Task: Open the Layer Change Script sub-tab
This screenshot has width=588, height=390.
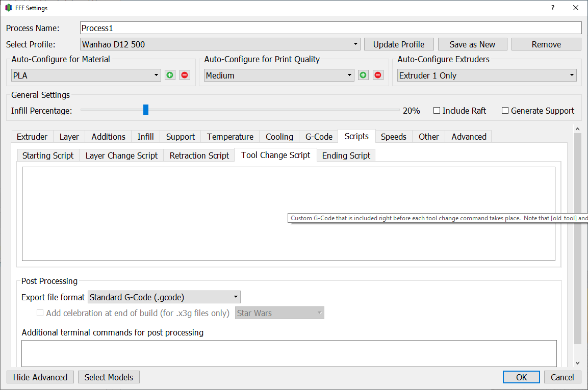Action: (x=121, y=155)
